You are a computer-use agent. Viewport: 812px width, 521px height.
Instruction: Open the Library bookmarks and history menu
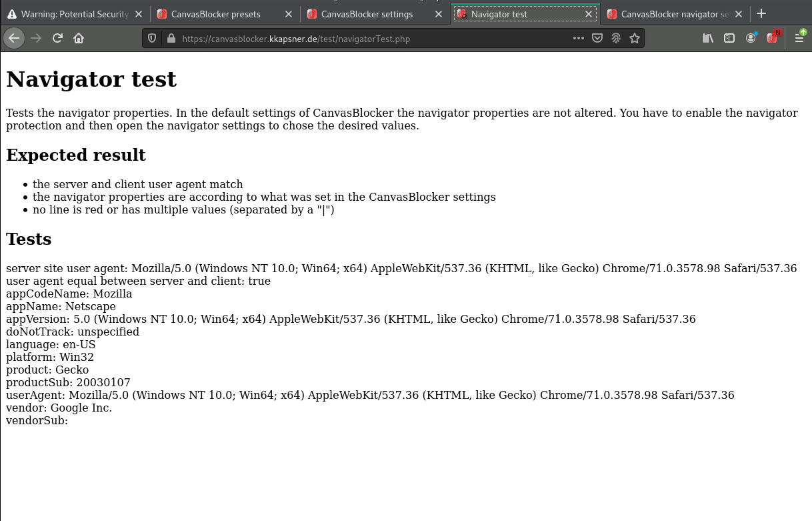pos(708,38)
